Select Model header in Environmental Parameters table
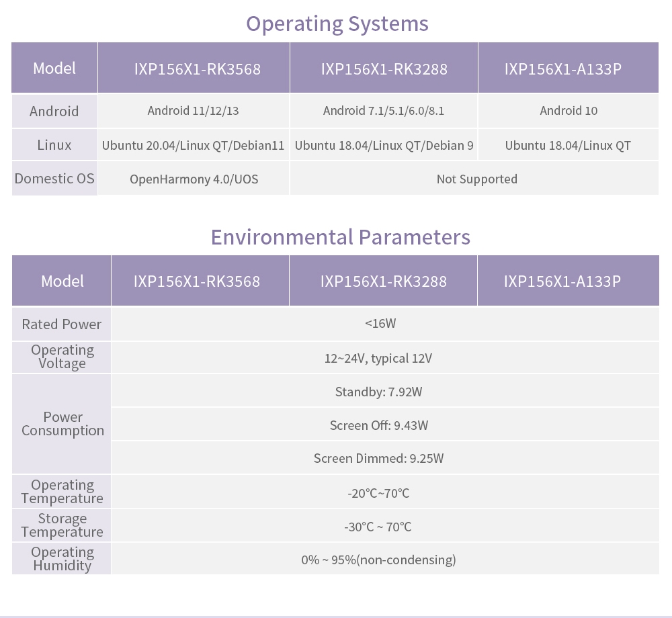672x618 pixels. click(62, 281)
